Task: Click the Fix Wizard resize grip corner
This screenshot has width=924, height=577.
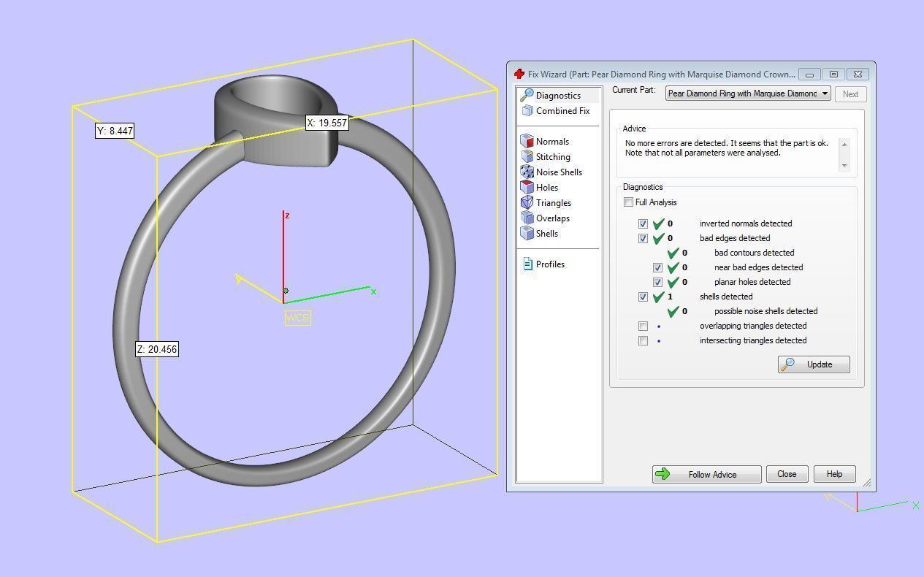Action: point(867,483)
